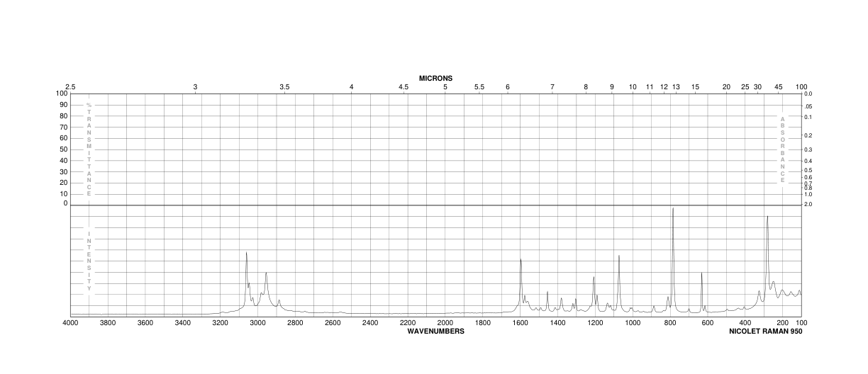This screenshot has height=374, width=868.
Task: Select the 2800 wavenumber tick label
Action: (x=295, y=323)
